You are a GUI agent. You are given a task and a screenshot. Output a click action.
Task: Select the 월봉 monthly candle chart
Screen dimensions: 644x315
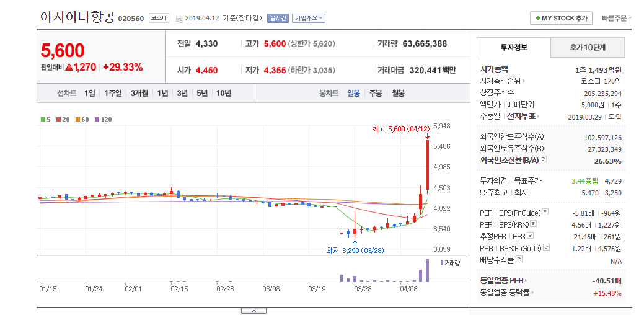click(398, 93)
